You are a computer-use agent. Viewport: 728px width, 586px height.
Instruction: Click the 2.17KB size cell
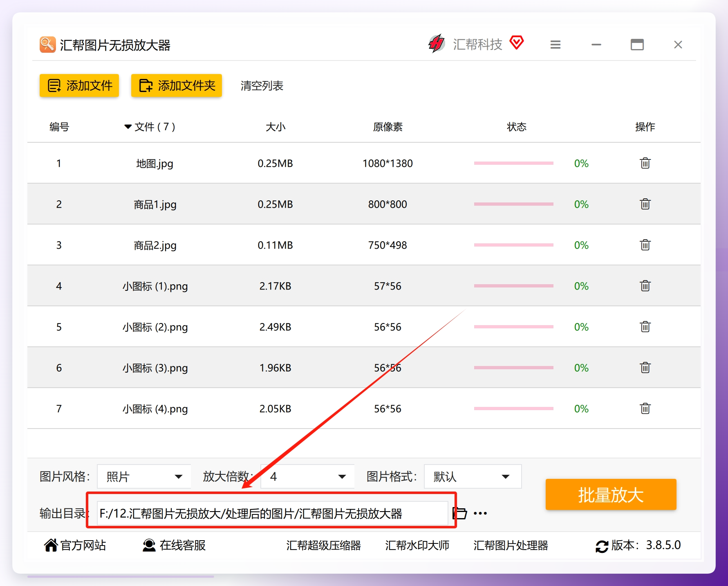point(275,286)
